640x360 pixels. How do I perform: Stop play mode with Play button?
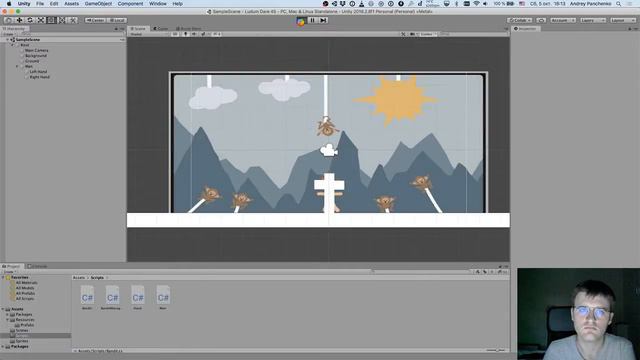tap(301, 21)
